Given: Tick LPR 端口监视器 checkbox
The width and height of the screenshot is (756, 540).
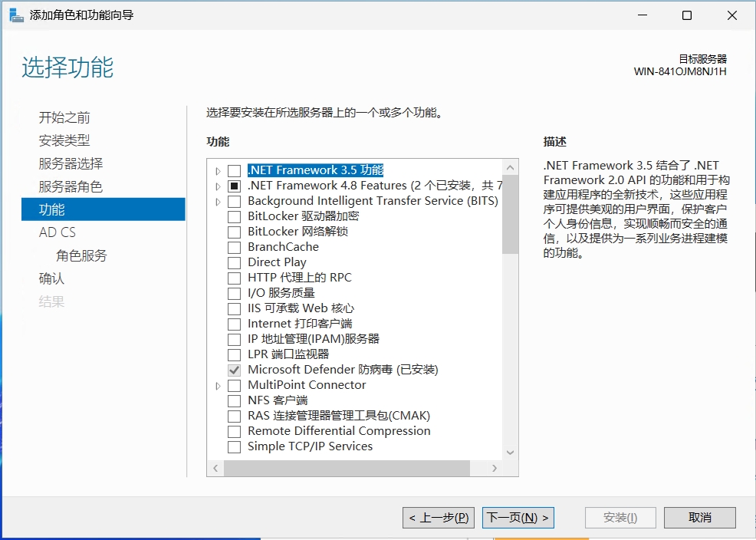Looking at the screenshot, I should pos(234,355).
